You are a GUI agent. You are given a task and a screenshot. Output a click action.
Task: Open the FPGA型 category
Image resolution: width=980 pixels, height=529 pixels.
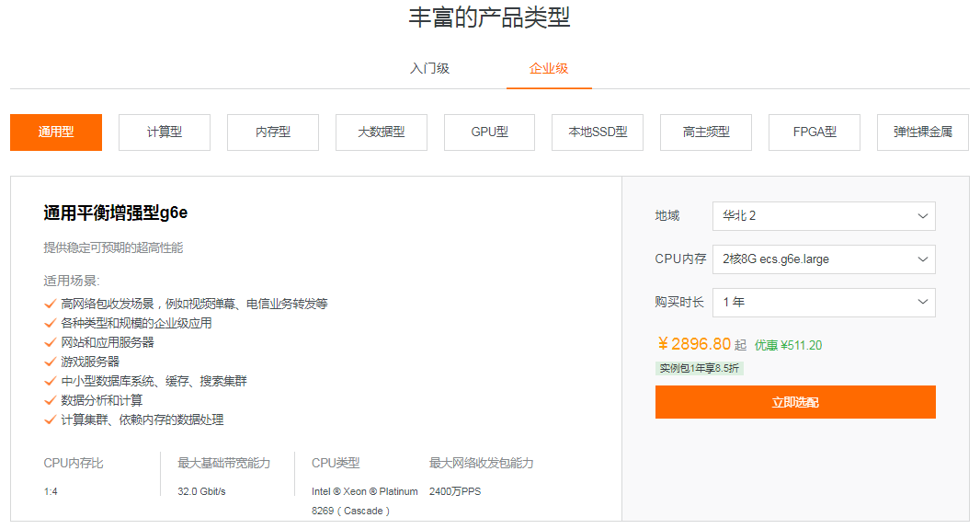click(815, 132)
